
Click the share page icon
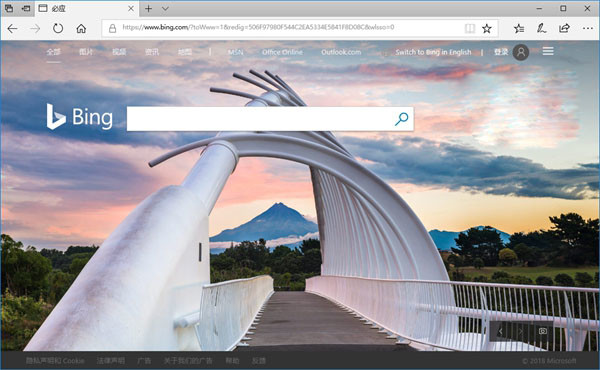[564, 28]
